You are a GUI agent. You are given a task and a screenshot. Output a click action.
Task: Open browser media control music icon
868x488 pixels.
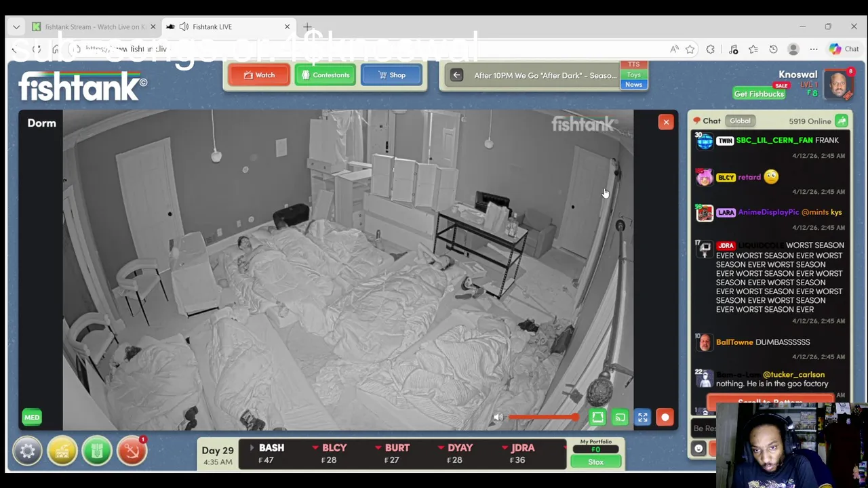(x=733, y=49)
